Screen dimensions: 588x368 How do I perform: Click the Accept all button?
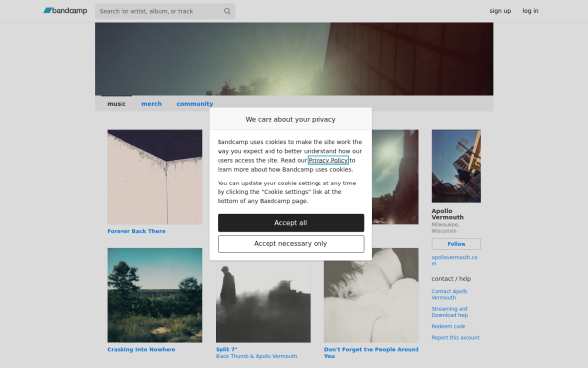point(291,223)
